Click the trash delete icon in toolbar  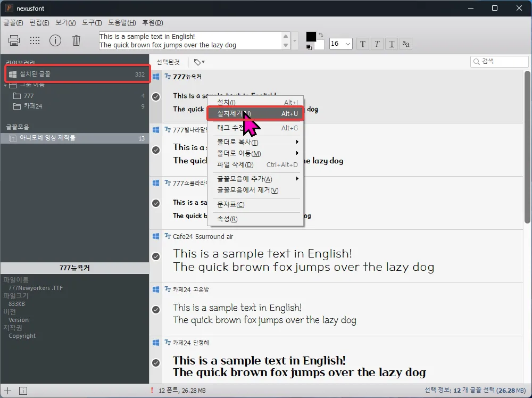(x=76, y=40)
